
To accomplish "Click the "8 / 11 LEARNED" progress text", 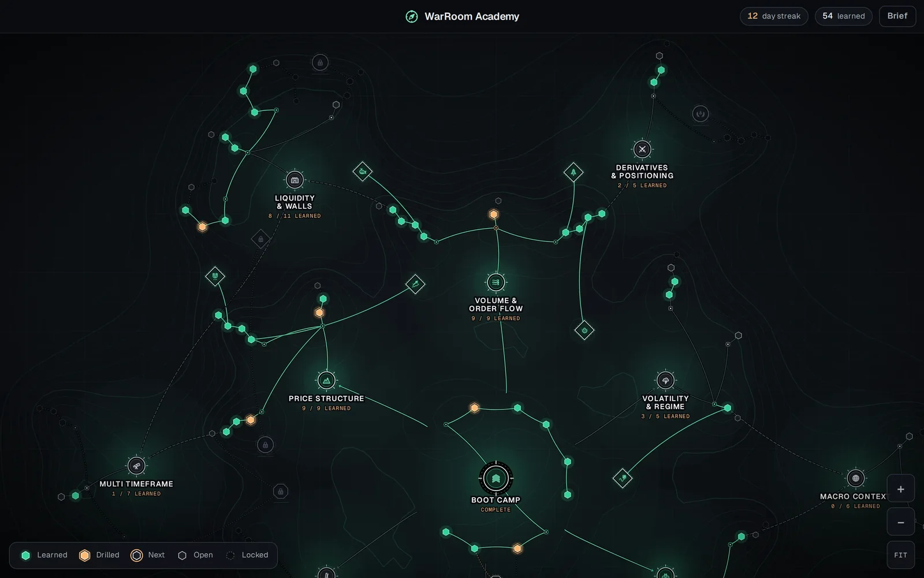I will (x=295, y=216).
